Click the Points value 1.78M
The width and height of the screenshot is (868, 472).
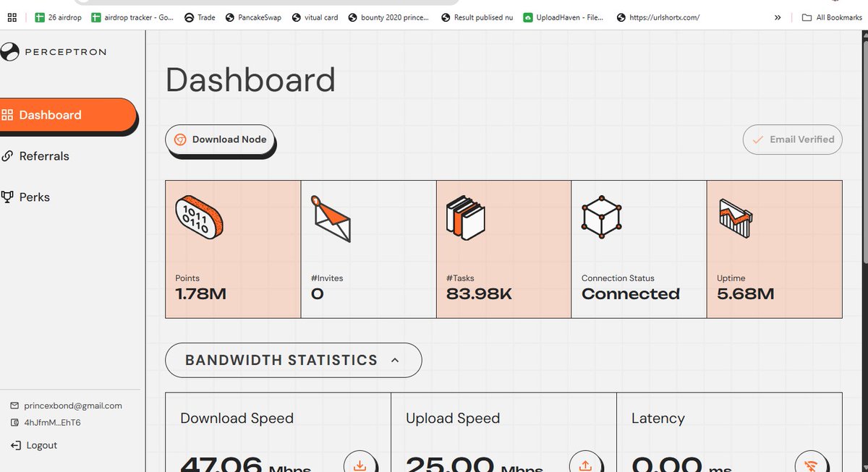pyautogui.click(x=200, y=294)
